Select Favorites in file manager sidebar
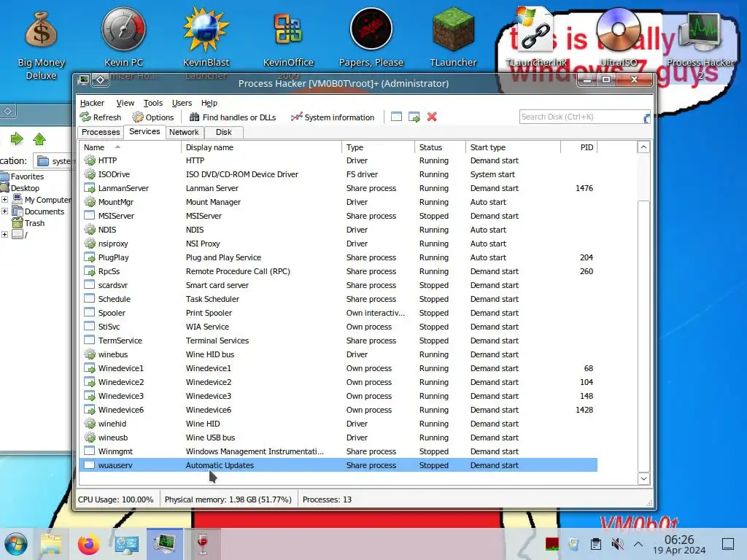The image size is (747, 560). (23, 176)
